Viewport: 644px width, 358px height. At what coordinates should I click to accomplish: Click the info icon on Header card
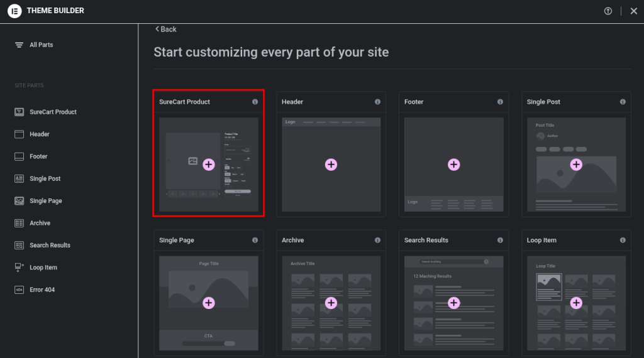[377, 102]
